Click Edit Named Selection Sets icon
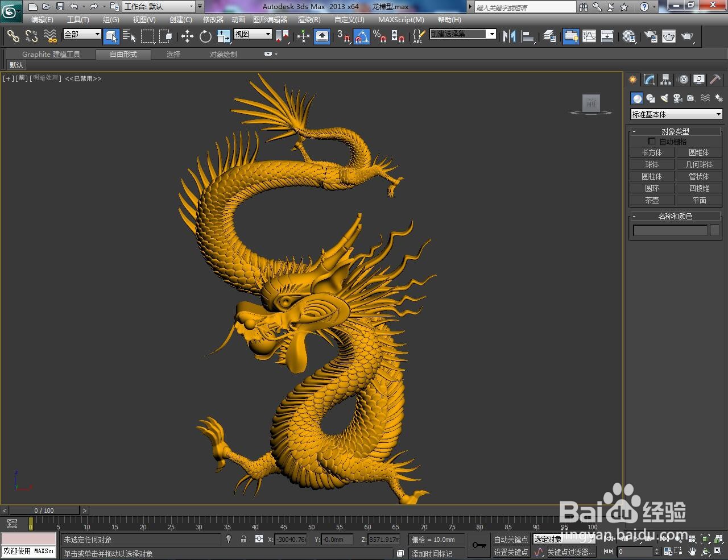The width and height of the screenshot is (728, 560). click(419, 36)
